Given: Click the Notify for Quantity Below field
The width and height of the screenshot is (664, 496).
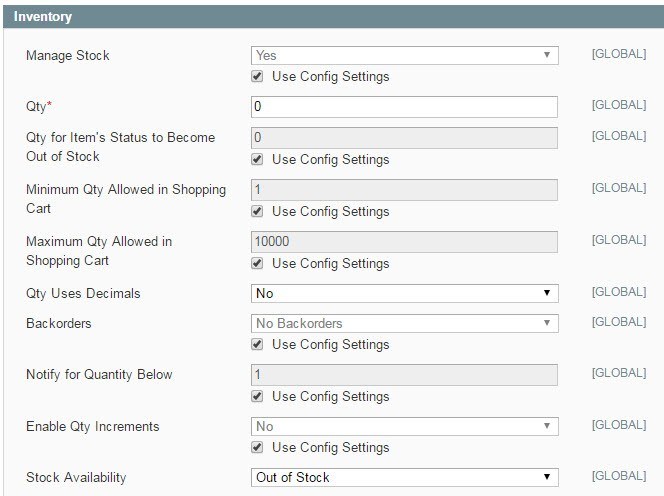Looking at the screenshot, I should pos(403,375).
